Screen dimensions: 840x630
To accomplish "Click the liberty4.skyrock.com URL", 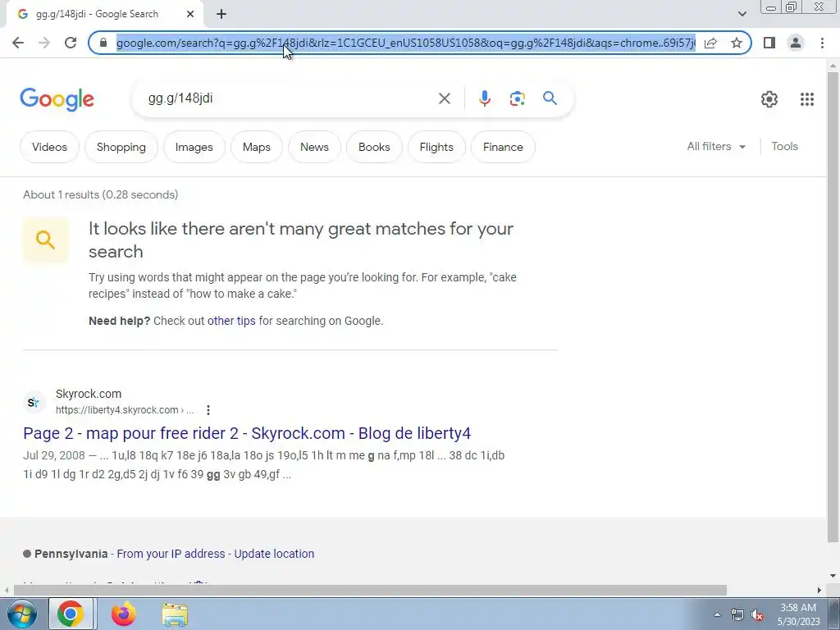I will coord(125,410).
